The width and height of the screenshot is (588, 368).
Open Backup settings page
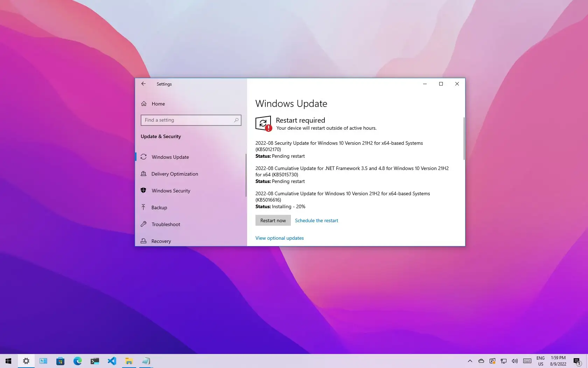tap(191, 207)
